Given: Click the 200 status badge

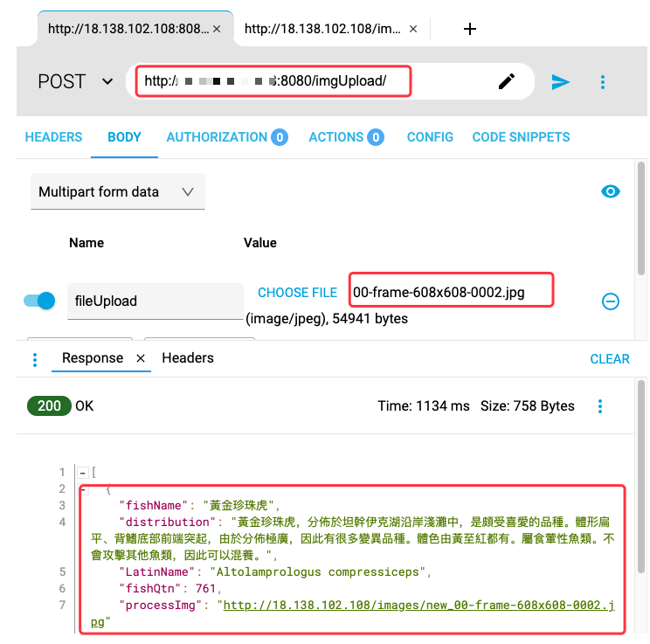Looking at the screenshot, I should click(x=49, y=405).
